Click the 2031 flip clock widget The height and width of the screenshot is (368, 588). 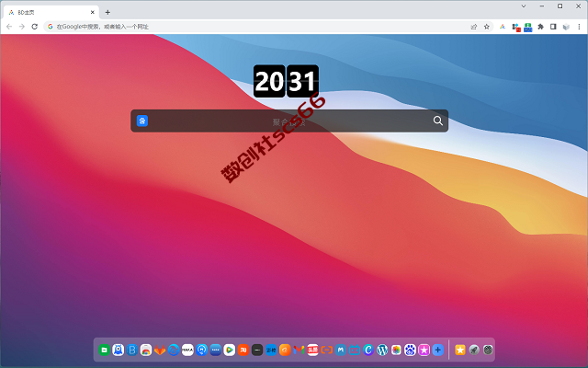click(286, 81)
